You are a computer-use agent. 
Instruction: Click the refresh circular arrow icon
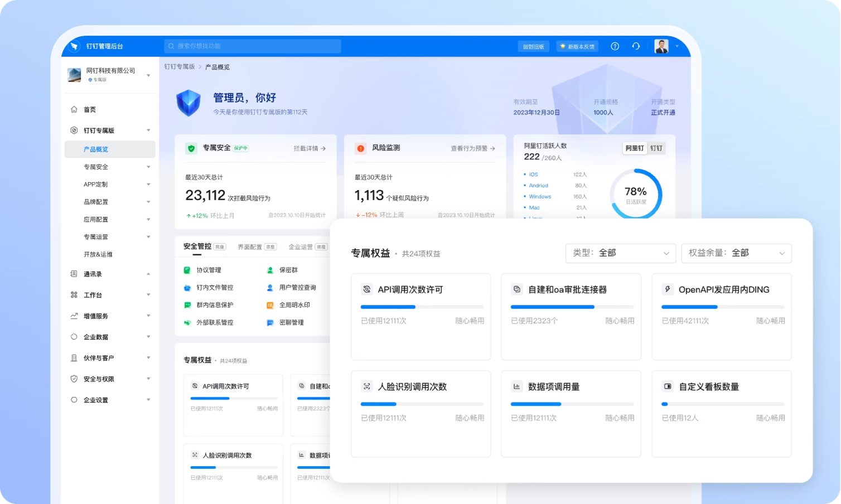point(636,46)
